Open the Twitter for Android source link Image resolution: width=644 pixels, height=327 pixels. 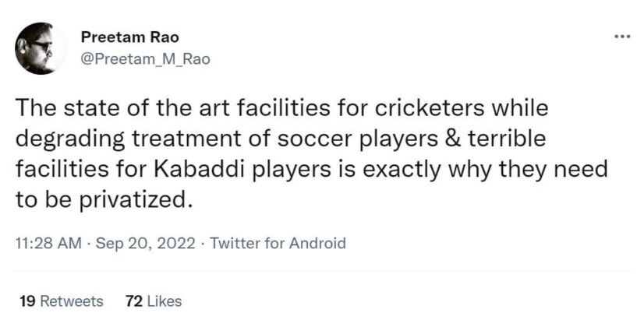coord(278,244)
